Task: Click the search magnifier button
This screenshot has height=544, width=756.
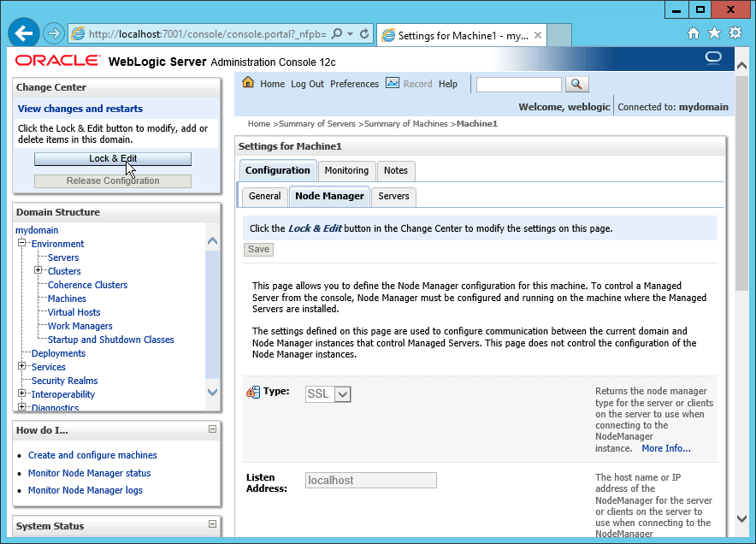Action: click(x=577, y=84)
